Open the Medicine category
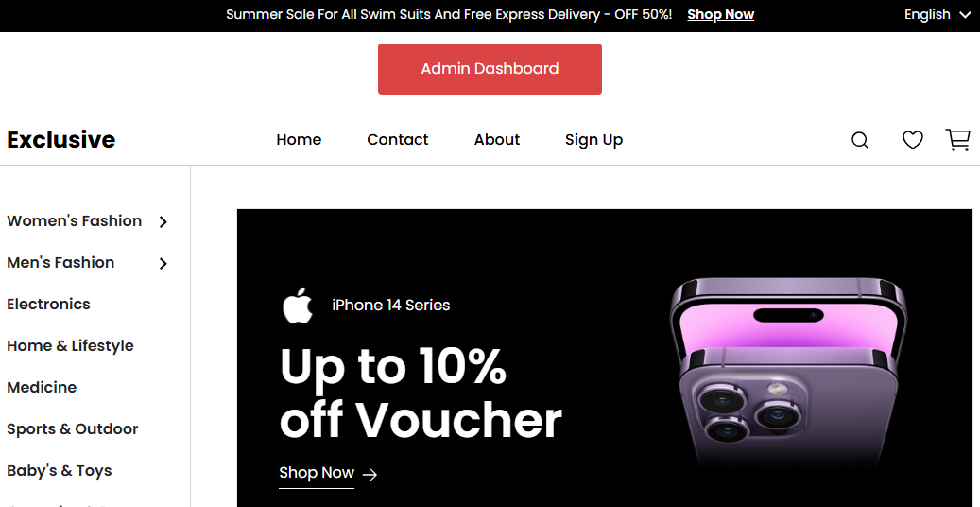The width and height of the screenshot is (980, 507). (42, 388)
